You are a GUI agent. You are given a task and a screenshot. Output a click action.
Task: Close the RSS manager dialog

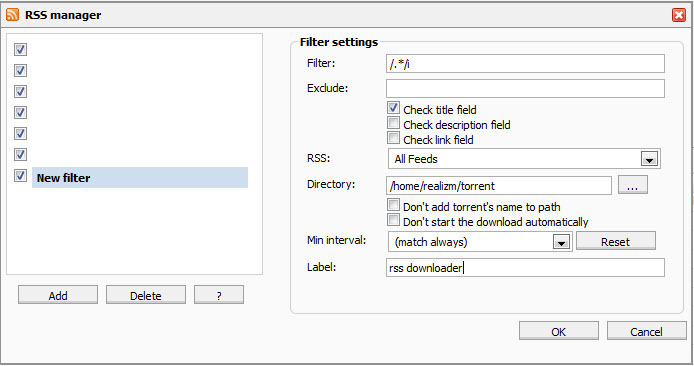click(x=679, y=15)
